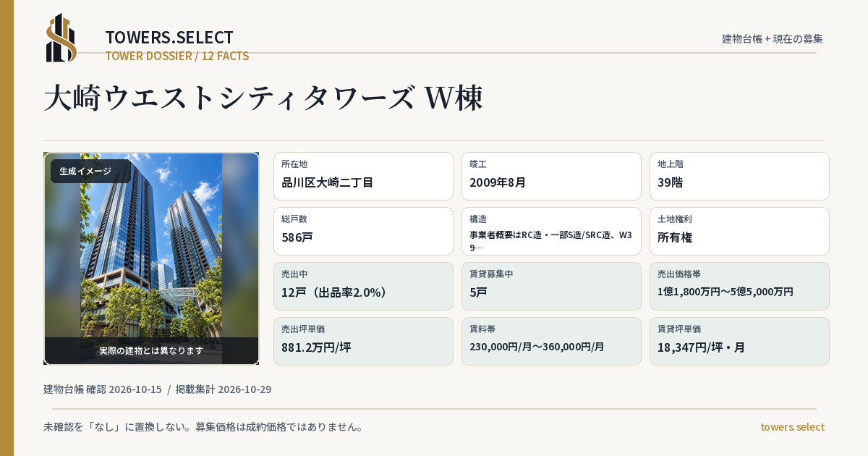Click '掲載集計 2026-10-29' date text

[224, 389]
